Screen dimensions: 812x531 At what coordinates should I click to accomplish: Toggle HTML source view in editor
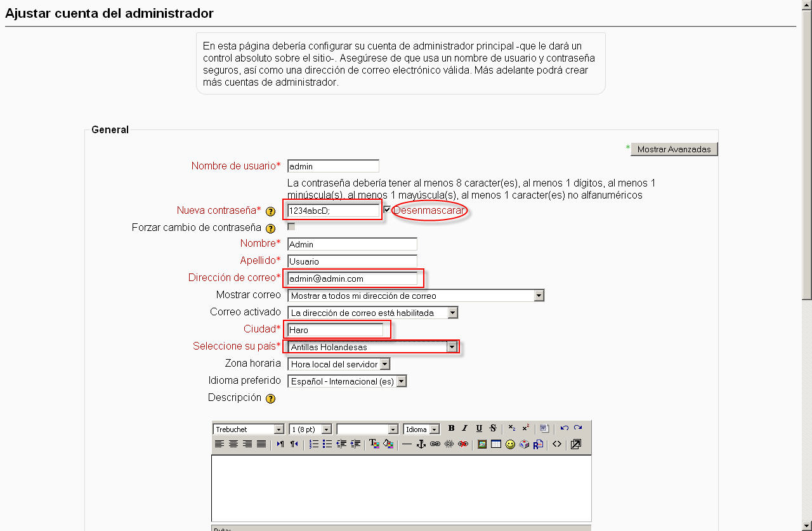coord(557,444)
